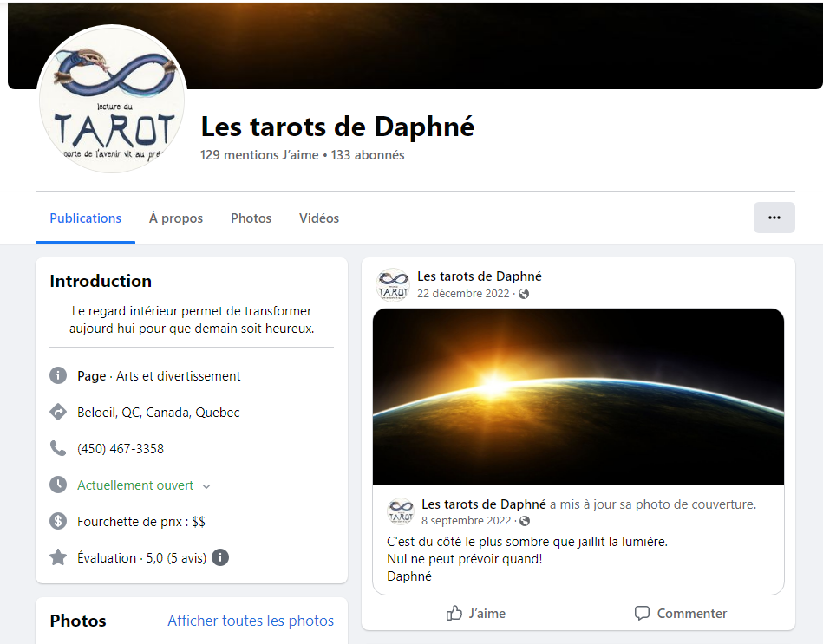Viewport: 823px width, 644px height.
Task: Click the globe icon beside 22 décembre 2022
Action: click(x=524, y=294)
